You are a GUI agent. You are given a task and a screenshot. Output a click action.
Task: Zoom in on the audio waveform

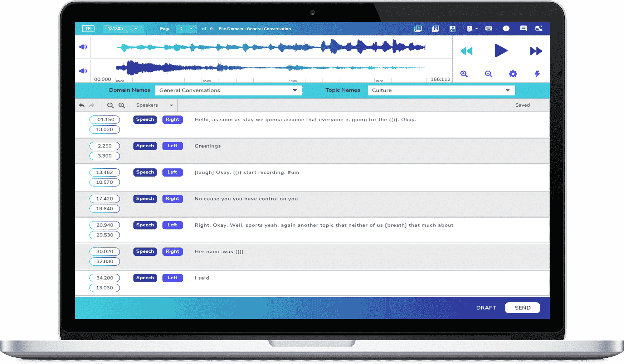[x=464, y=74]
